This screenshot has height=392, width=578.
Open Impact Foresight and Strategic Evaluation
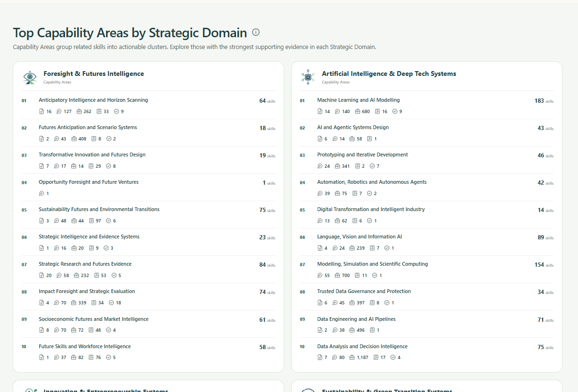[x=87, y=291]
